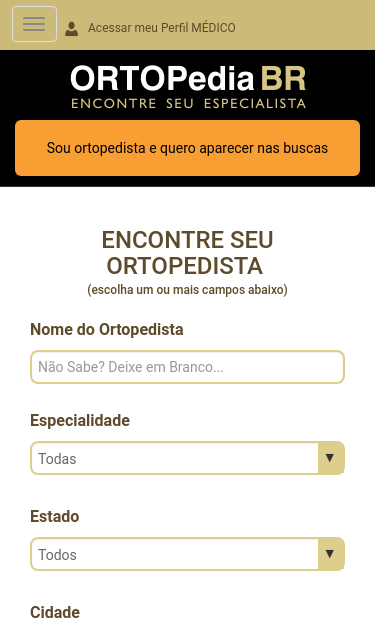Click the Encontre Seu Ortopedista heading

(x=187, y=253)
